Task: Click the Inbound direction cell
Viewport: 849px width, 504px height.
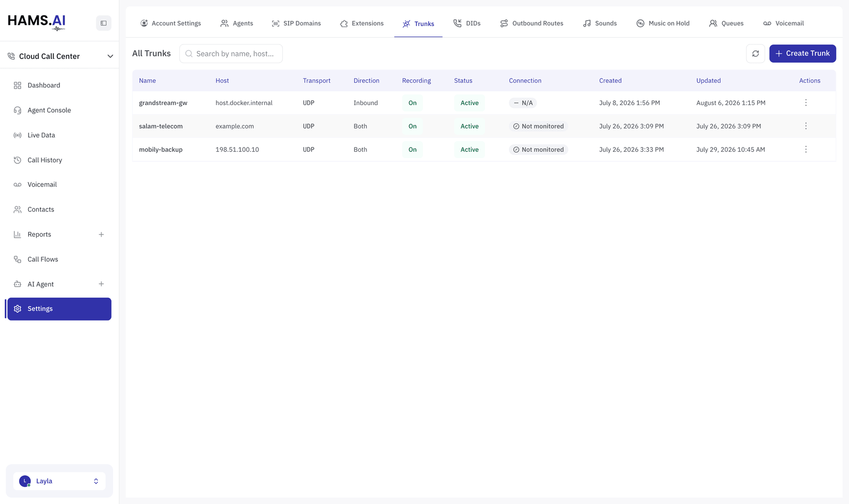Action: [366, 103]
